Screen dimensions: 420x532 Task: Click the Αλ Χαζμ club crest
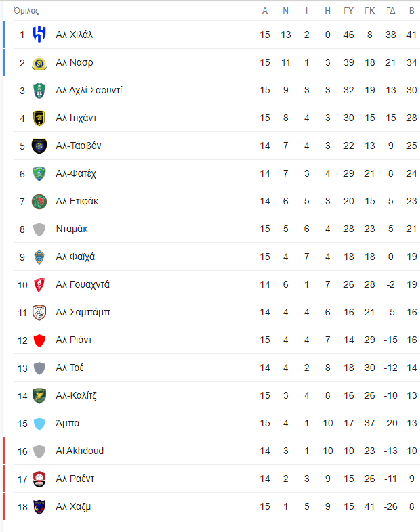point(39,506)
